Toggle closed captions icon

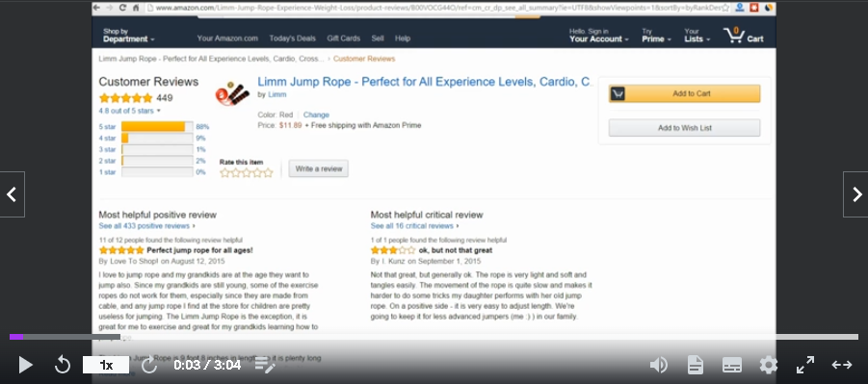pyautogui.click(x=732, y=365)
